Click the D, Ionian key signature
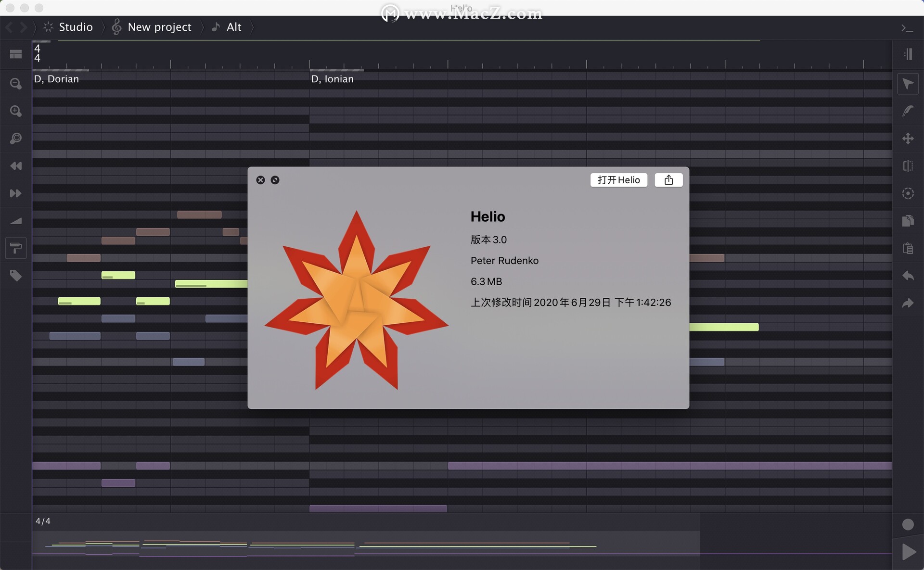The height and width of the screenshot is (570, 924). 332,79
